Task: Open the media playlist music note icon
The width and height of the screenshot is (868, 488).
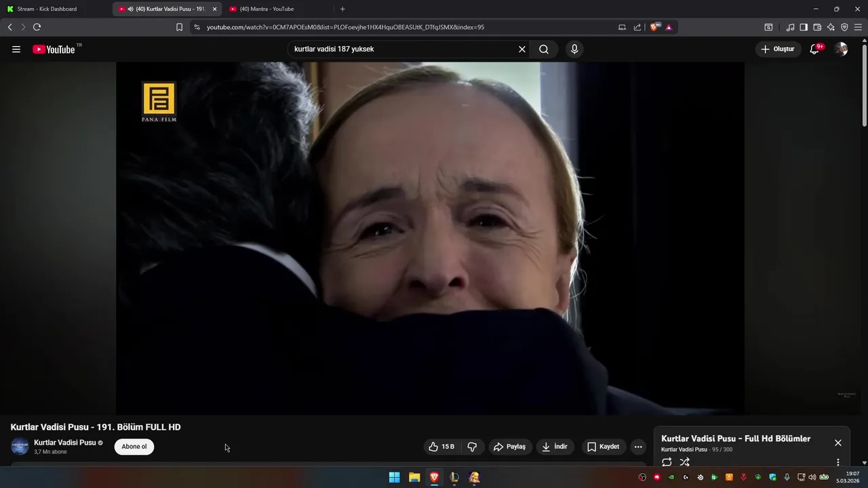Action: (x=790, y=27)
